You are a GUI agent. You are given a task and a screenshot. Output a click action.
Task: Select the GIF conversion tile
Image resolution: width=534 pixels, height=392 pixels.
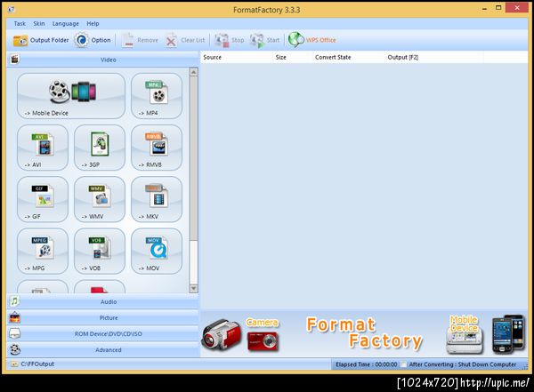click(43, 199)
